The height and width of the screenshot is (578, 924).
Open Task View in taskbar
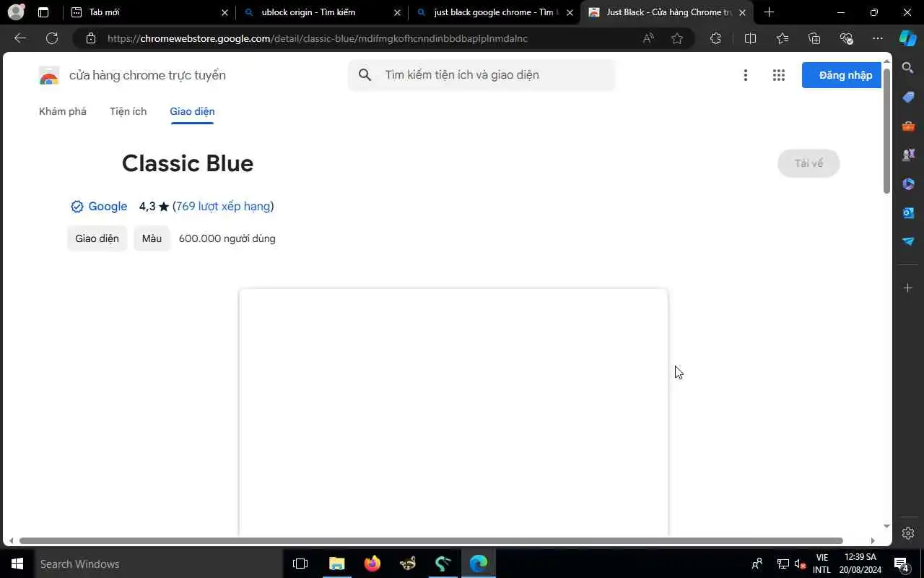(x=300, y=564)
